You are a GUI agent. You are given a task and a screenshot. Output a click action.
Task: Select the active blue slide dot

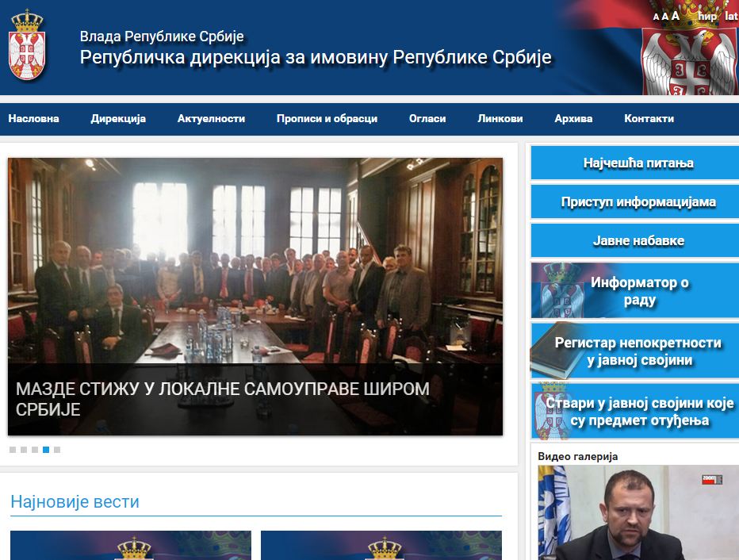click(x=46, y=450)
